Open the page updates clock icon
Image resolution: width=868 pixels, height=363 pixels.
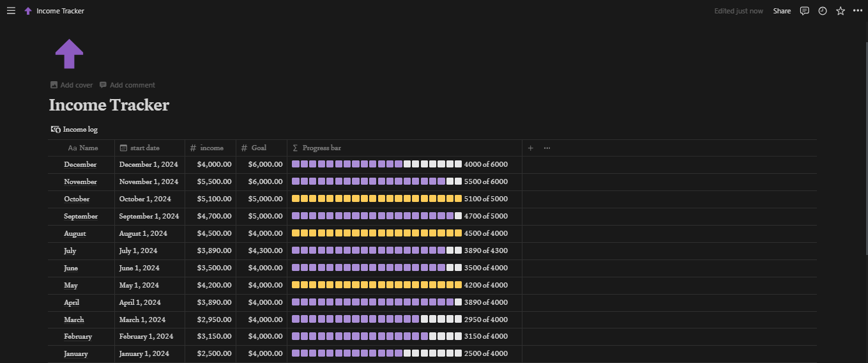823,11
